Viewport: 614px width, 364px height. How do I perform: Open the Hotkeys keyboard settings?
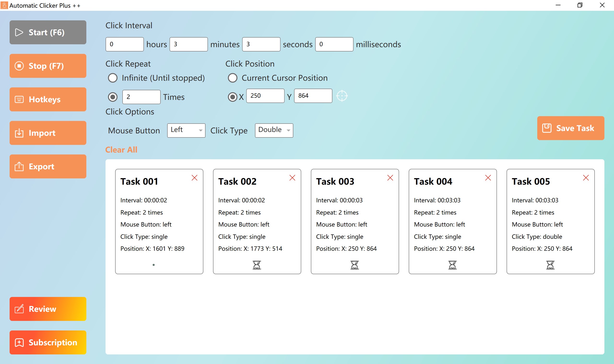pyautogui.click(x=48, y=99)
